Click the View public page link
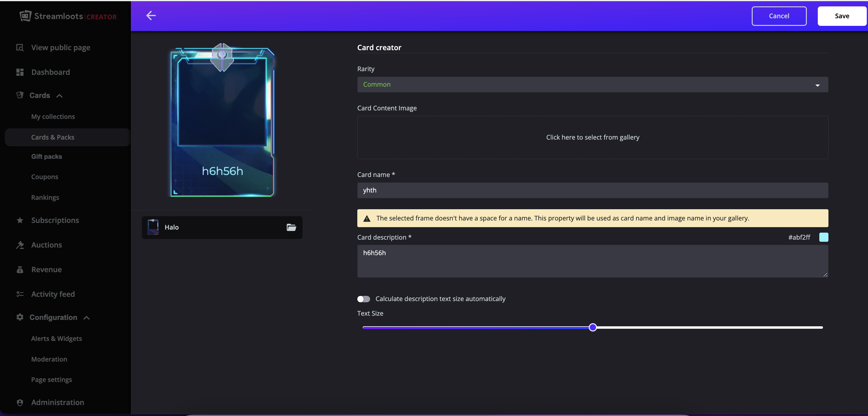The width and height of the screenshot is (868, 416). tap(61, 47)
